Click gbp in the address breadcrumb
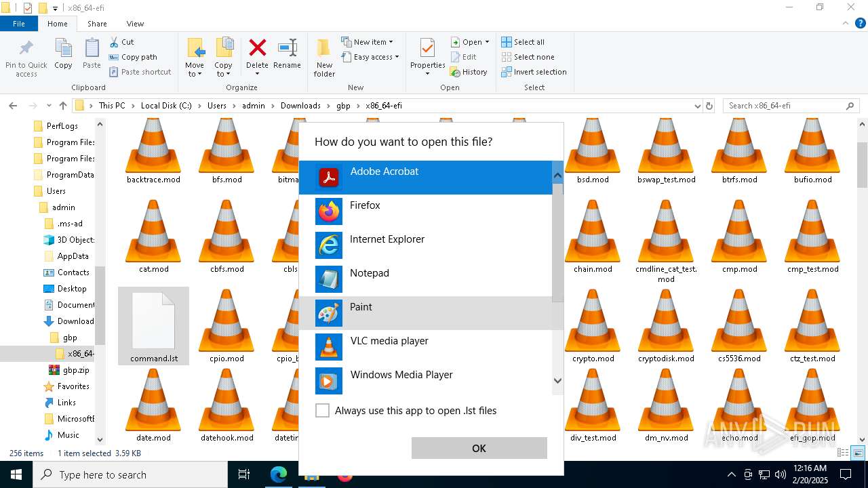The height and width of the screenshot is (488, 868). coord(343,106)
